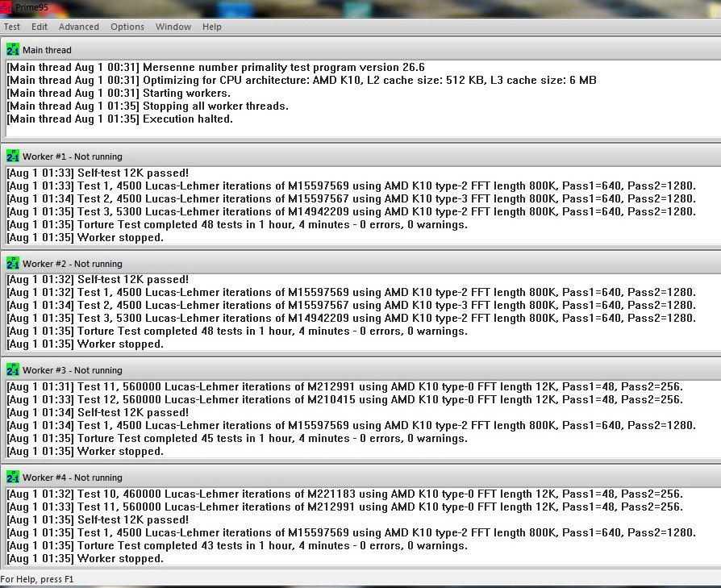Click Worker #4 'Self-test 12K passed!' line
This screenshot has height=588, width=721.
(x=98, y=519)
